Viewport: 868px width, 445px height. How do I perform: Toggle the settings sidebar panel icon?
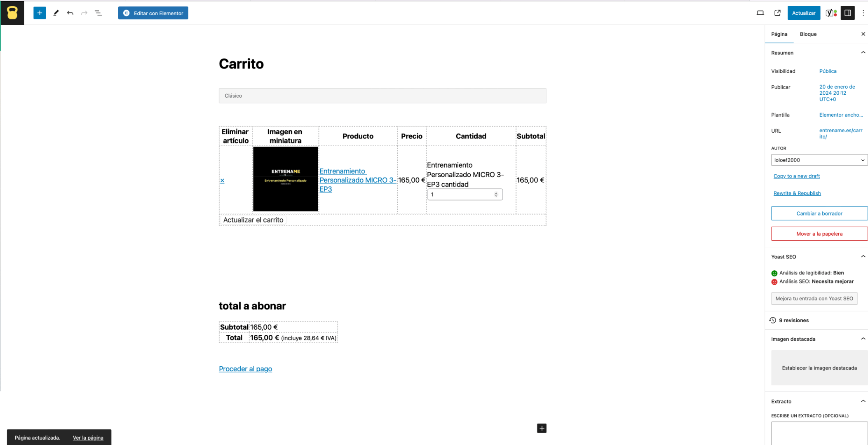(848, 13)
